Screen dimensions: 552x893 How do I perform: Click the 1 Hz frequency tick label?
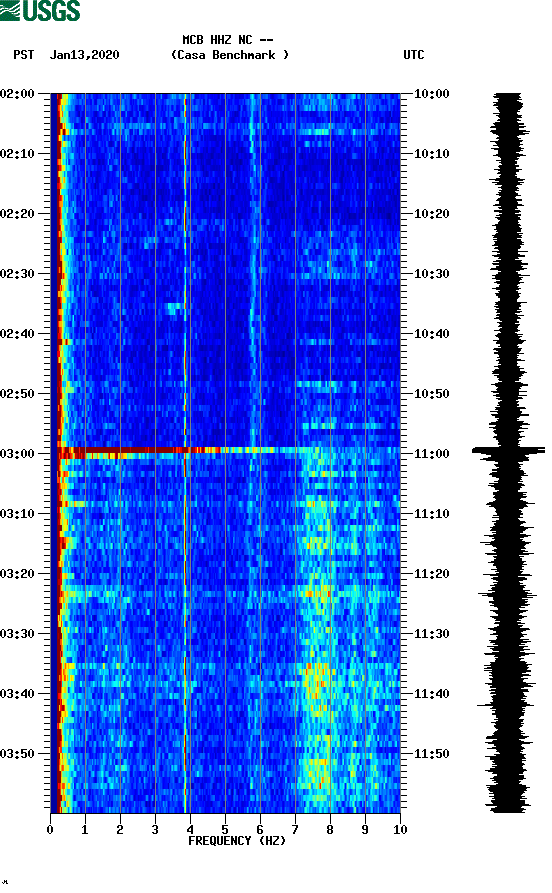pyautogui.click(x=85, y=830)
